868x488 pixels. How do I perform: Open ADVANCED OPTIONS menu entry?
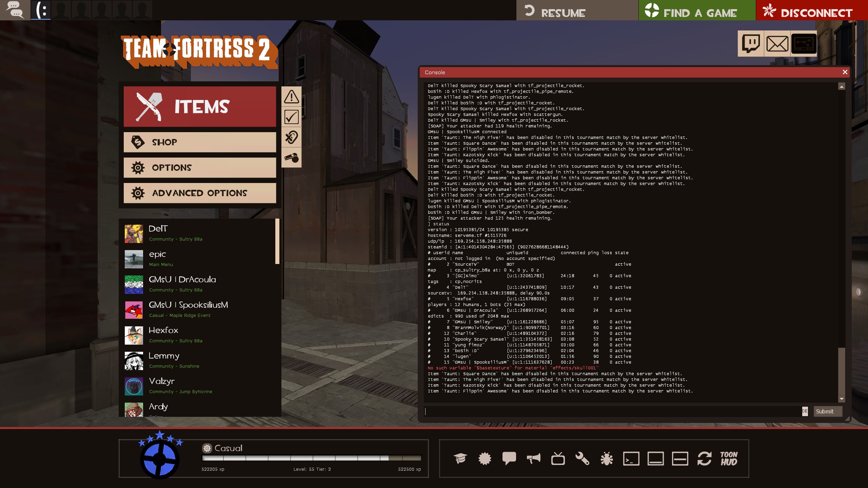200,193
